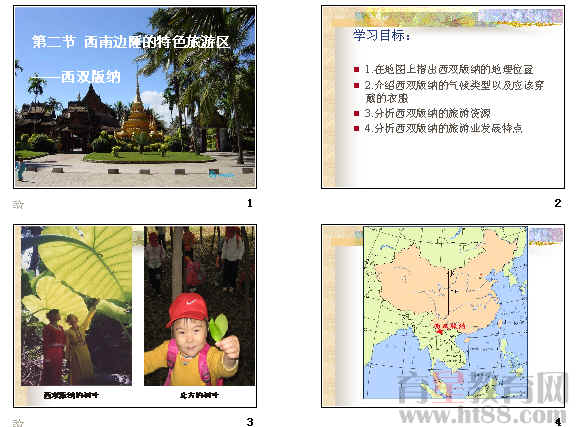Select slide 1 temple photo thumbnail
Viewport: 584px width, 427px height.
(x=135, y=97)
